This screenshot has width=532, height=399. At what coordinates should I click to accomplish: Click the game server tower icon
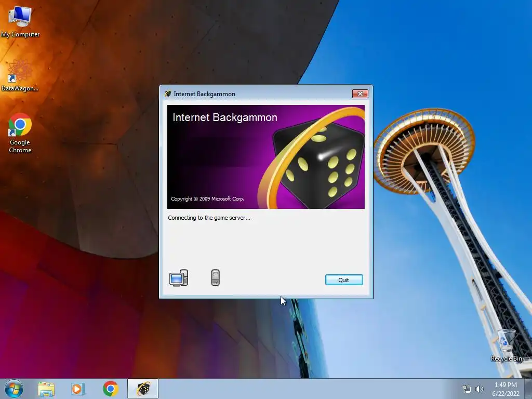point(216,277)
